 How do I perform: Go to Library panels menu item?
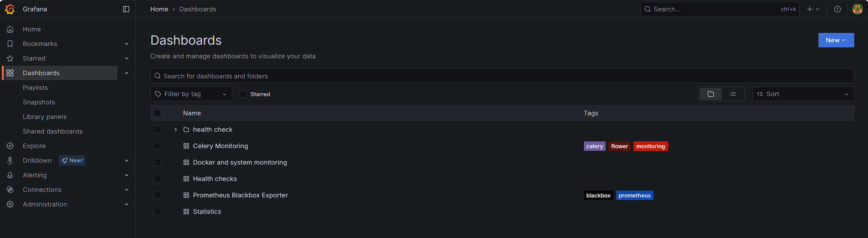[45, 117]
